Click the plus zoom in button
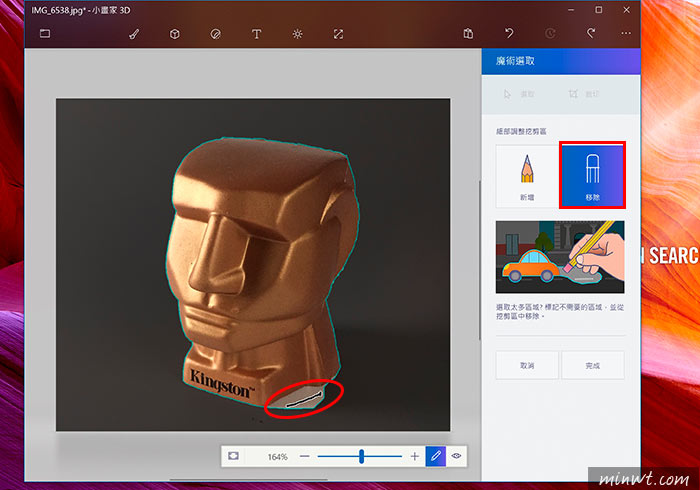The height and width of the screenshot is (490, 700). click(415, 456)
